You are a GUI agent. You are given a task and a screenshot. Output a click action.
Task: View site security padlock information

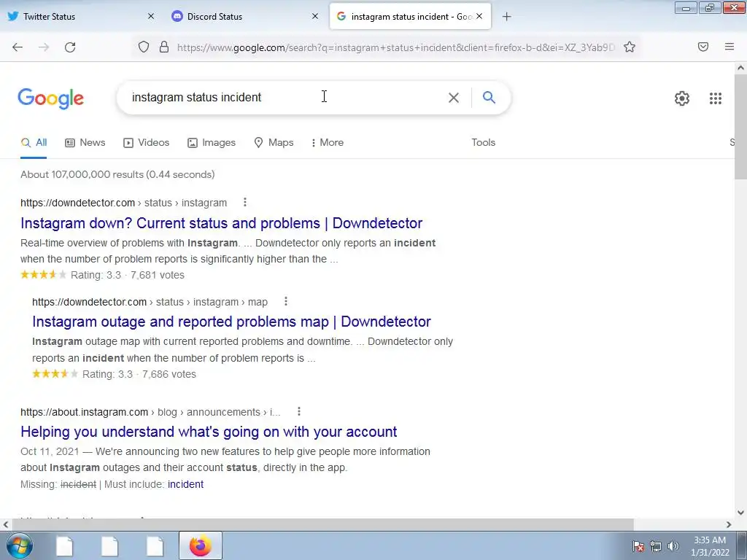[x=164, y=47]
